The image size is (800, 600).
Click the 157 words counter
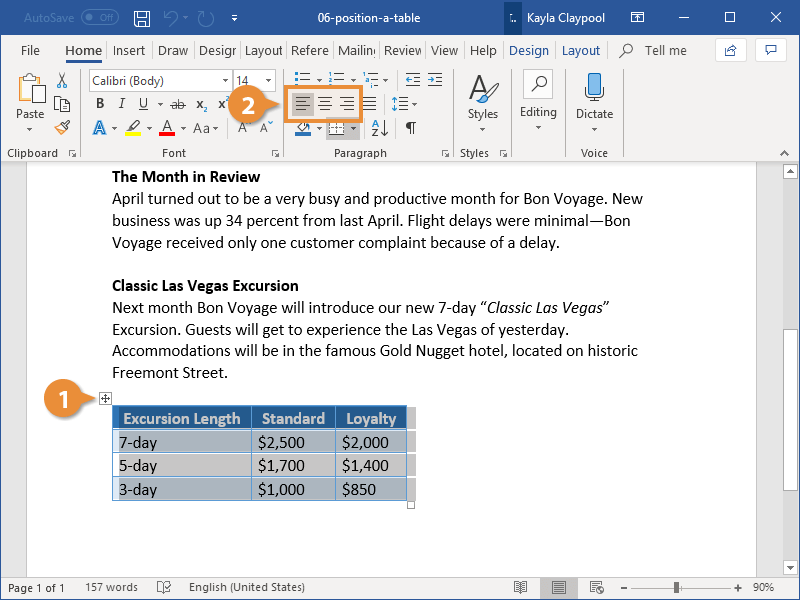[x=110, y=587]
